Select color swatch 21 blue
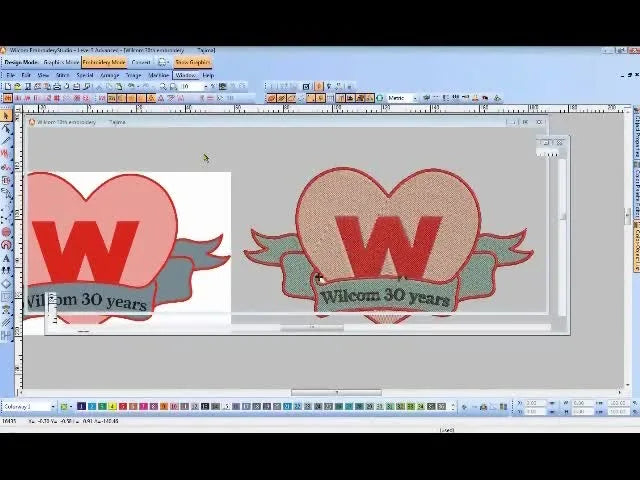The height and width of the screenshot is (480, 640). (x=287, y=407)
